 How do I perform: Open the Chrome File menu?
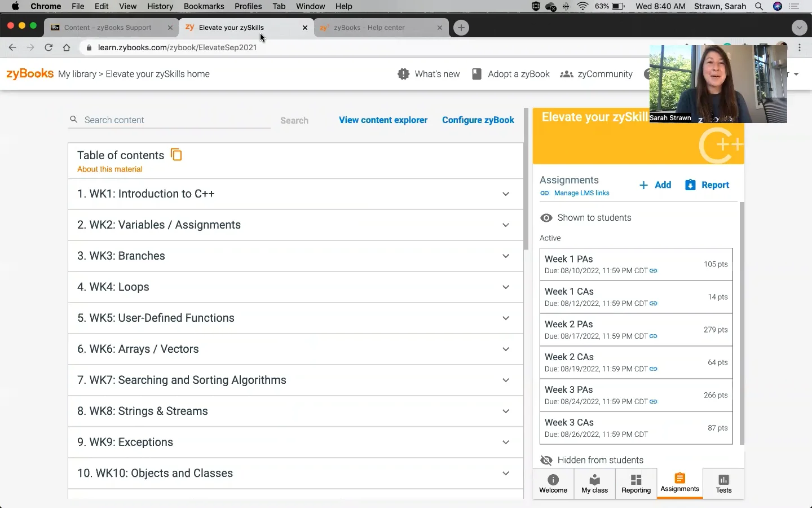[x=78, y=6]
